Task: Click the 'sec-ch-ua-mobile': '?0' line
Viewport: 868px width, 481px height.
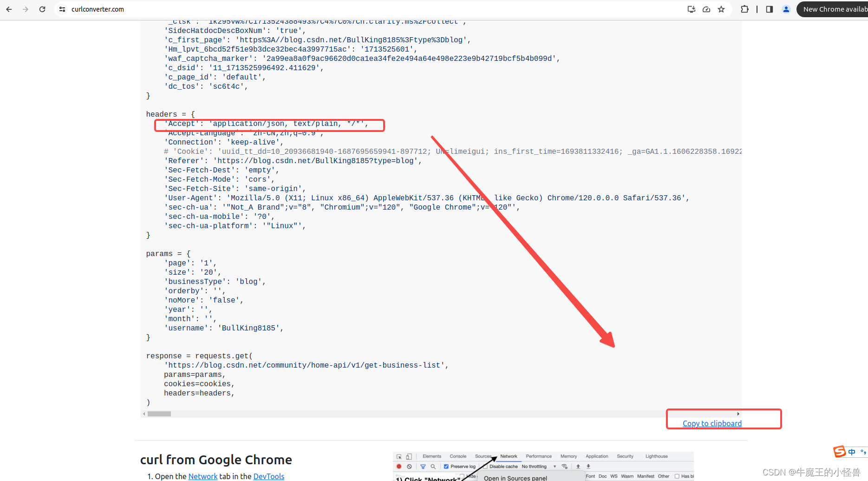Action: tap(219, 217)
